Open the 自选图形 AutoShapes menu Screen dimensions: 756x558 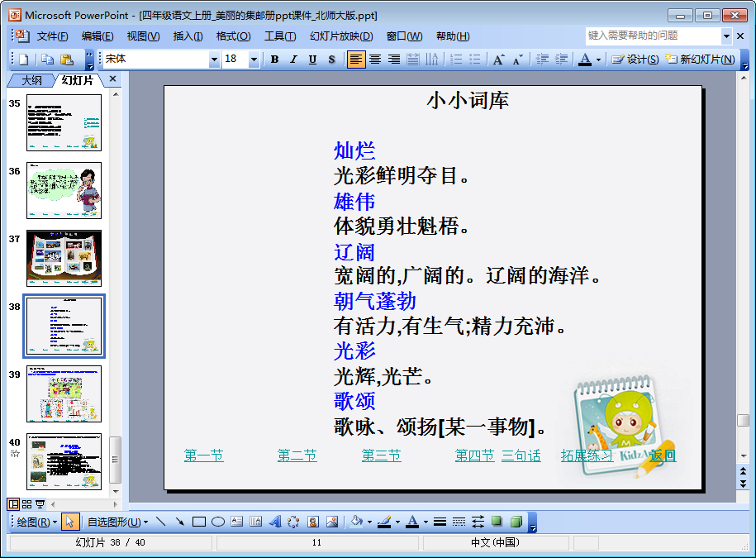(x=117, y=522)
